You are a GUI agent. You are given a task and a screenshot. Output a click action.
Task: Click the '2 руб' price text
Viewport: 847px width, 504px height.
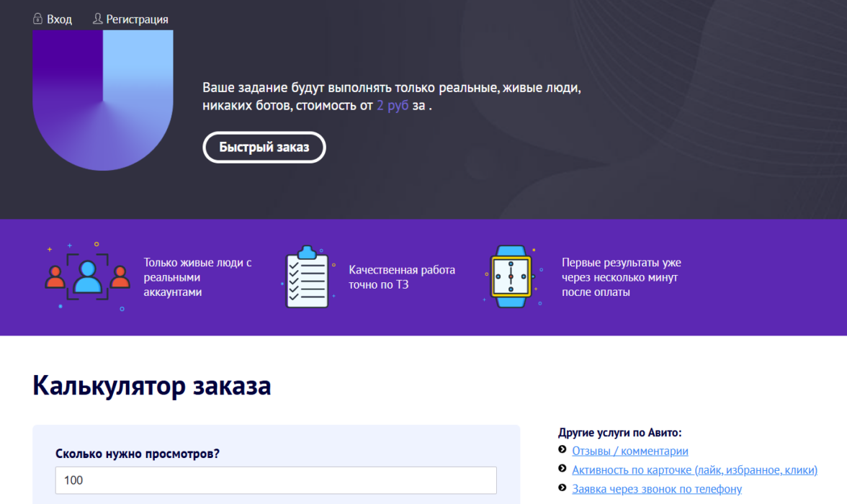(392, 105)
